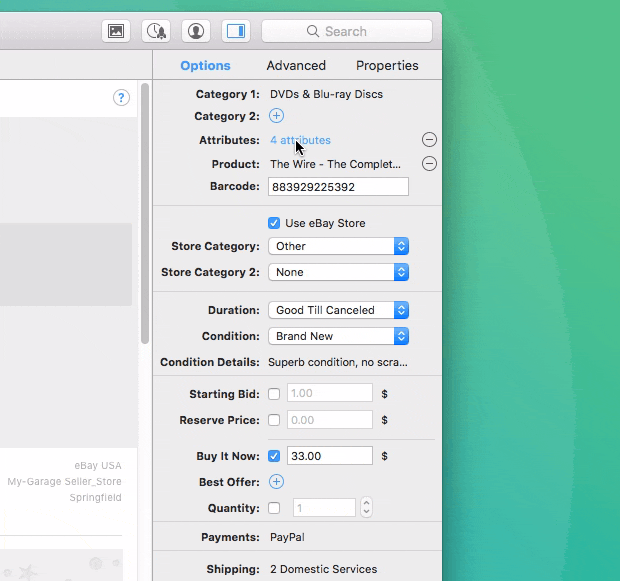620x581 pixels.
Task: Enable the Quantity checkbox
Action: (x=274, y=508)
